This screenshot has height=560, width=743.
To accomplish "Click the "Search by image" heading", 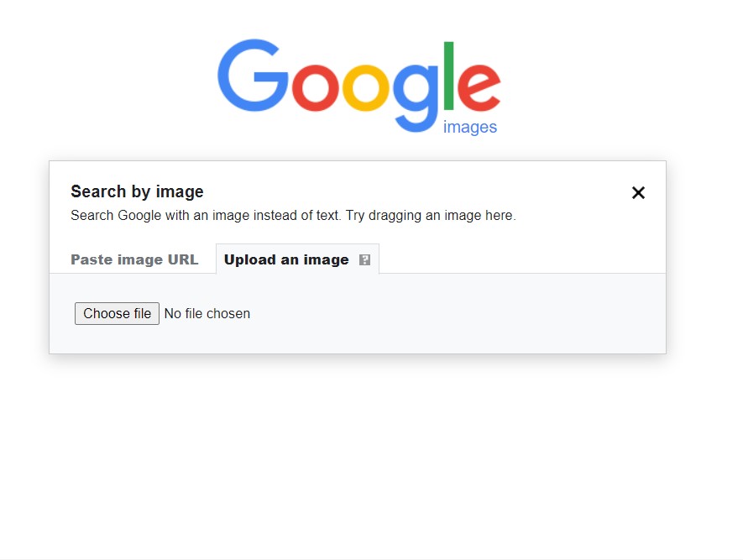I will point(137,191).
